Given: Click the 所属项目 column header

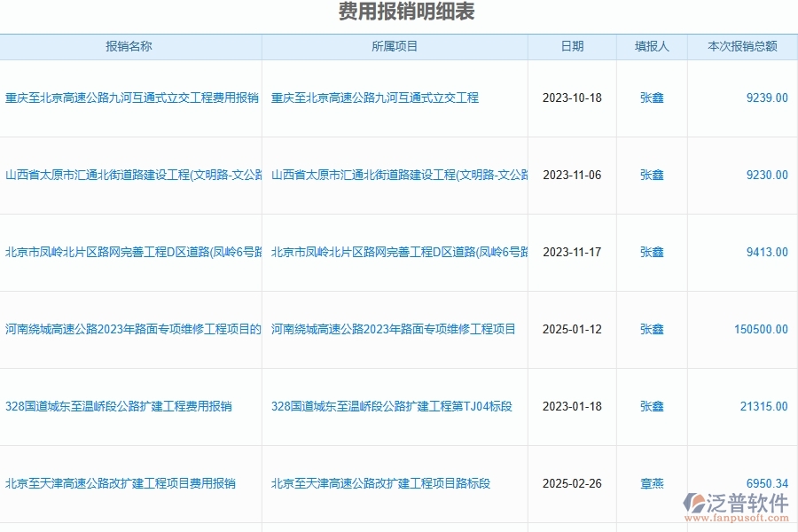Looking at the screenshot, I should click(x=395, y=45).
